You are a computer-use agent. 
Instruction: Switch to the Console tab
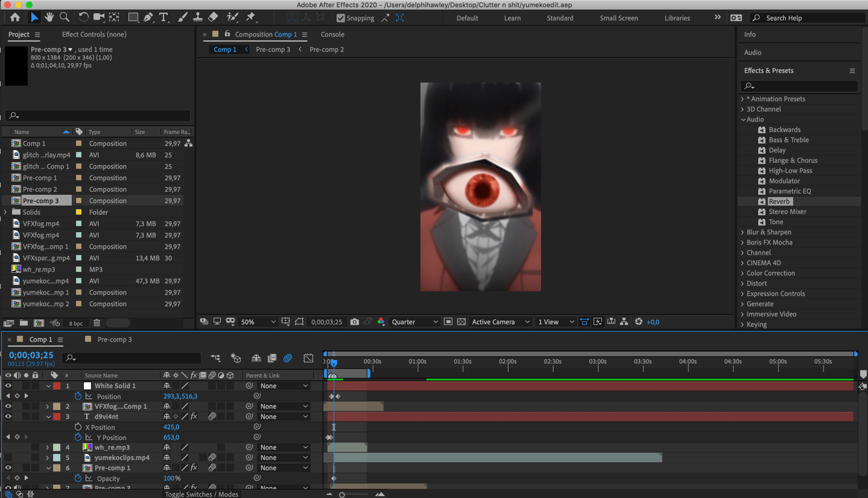pos(333,34)
